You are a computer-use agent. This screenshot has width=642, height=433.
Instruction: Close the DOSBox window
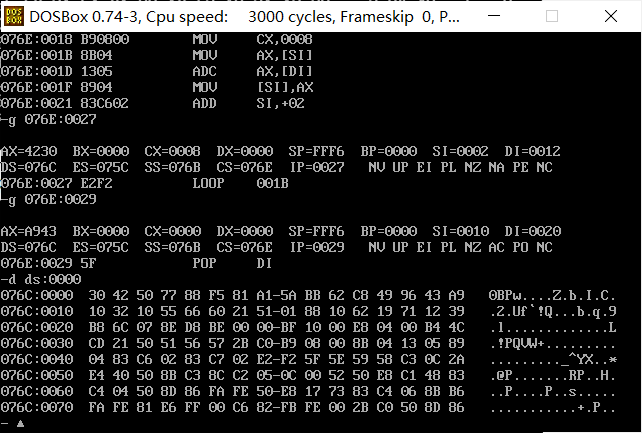pos(611,16)
